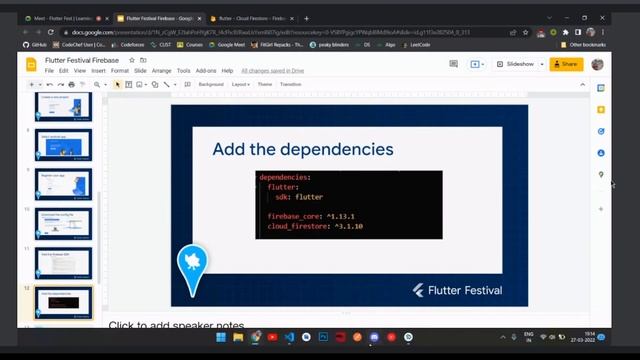The height and width of the screenshot is (360, 640).
Task: Open the Slideshow options dropdown arrow
Action: tap(542, 64)
